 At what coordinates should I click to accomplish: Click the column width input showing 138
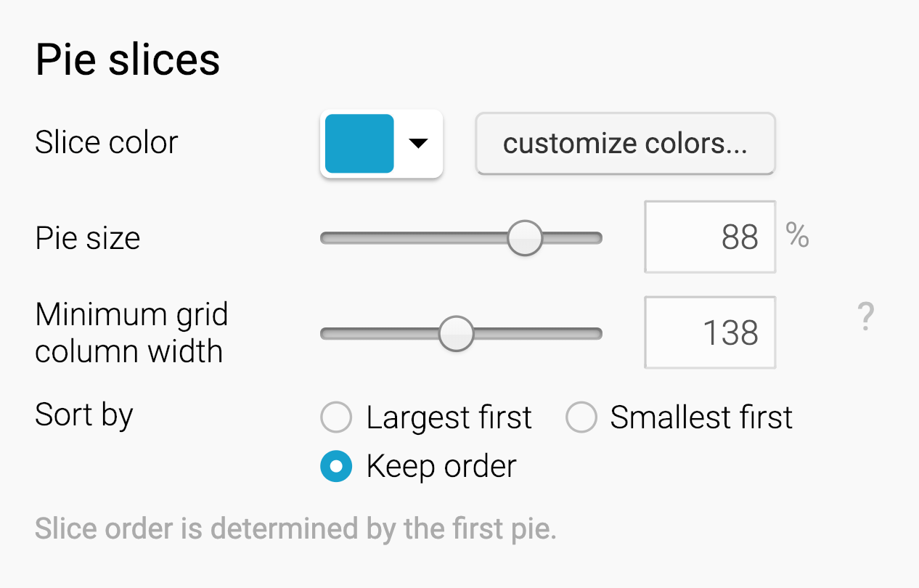click(x=710, y=333)
